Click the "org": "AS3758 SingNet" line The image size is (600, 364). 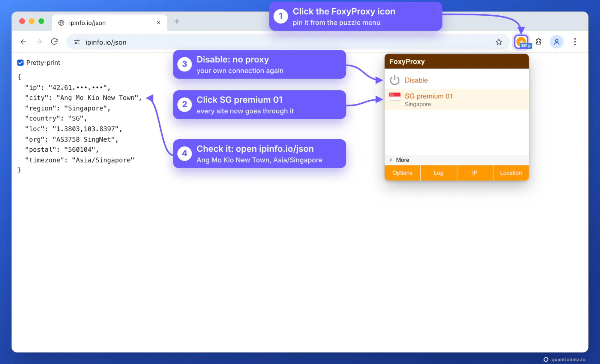pyautogui.click(x=72, y=139)
